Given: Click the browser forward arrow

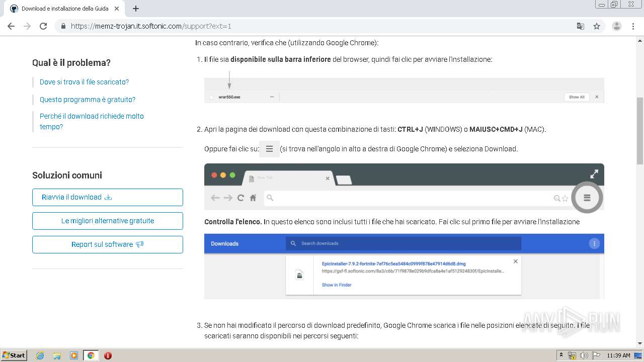Looking at the screenshot, I should 27,26.
